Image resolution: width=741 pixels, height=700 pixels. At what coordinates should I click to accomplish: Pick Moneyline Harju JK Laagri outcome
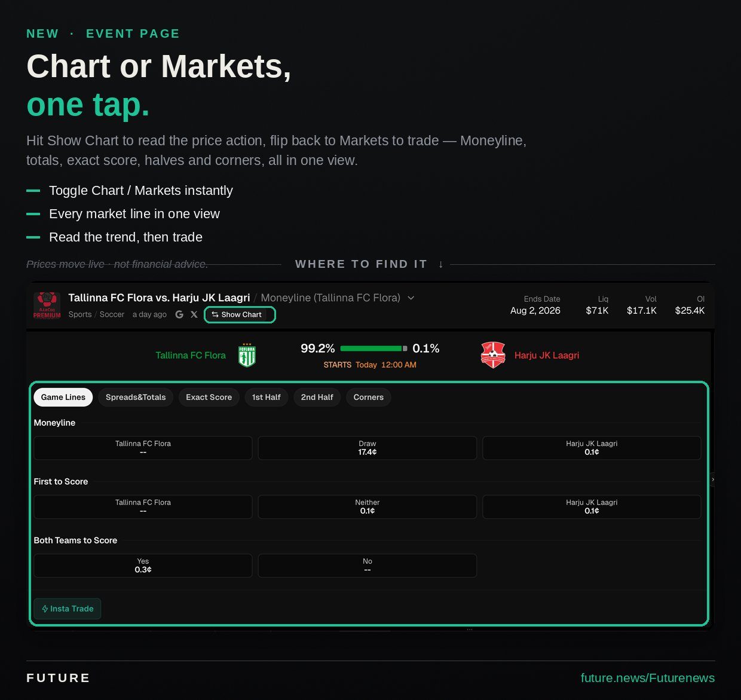click(592, 448)
